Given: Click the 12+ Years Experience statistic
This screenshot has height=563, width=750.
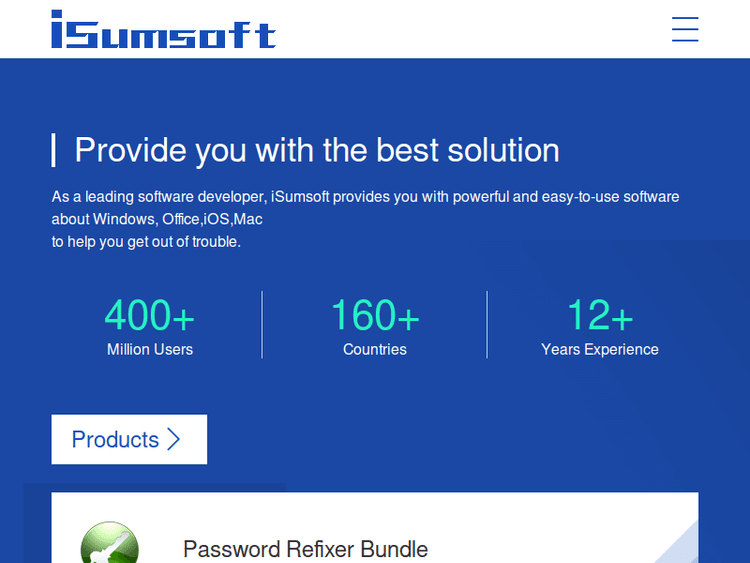Looking at the screenshot, I should [600, 326].
